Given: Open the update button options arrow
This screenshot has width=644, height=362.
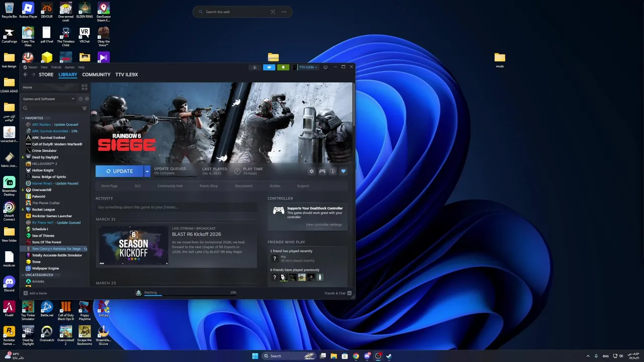Looking at the screenshot, I should tap(147, 171).
